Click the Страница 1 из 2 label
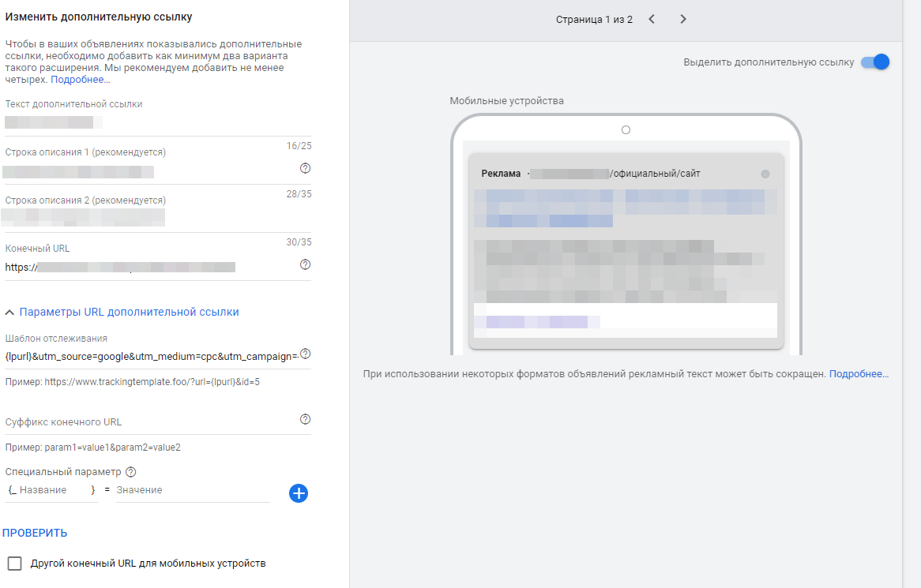The width and height of the screenshot is (921, 588). click(x=595, y=20)
